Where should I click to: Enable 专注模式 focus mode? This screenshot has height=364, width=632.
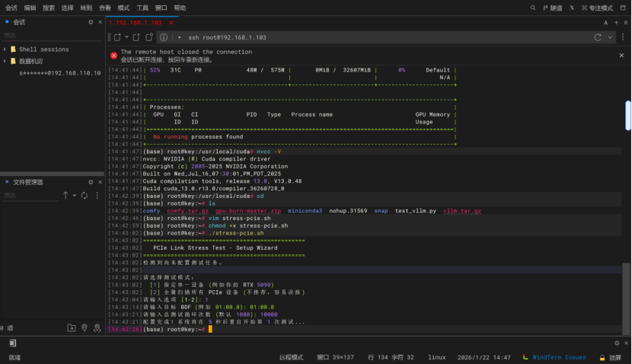596,8
